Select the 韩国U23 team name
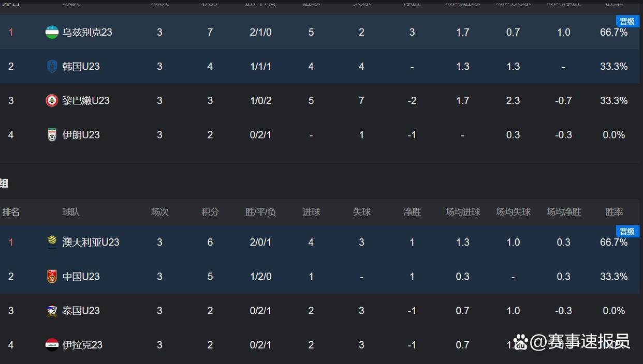 81,66
